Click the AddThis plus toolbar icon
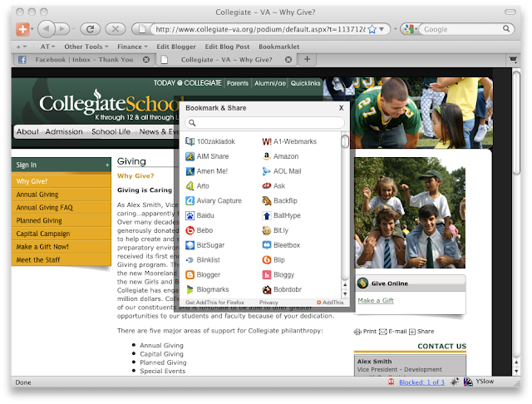Image resolution: width=532 pixels, height=404 pixels. click(x=22, y=29)
